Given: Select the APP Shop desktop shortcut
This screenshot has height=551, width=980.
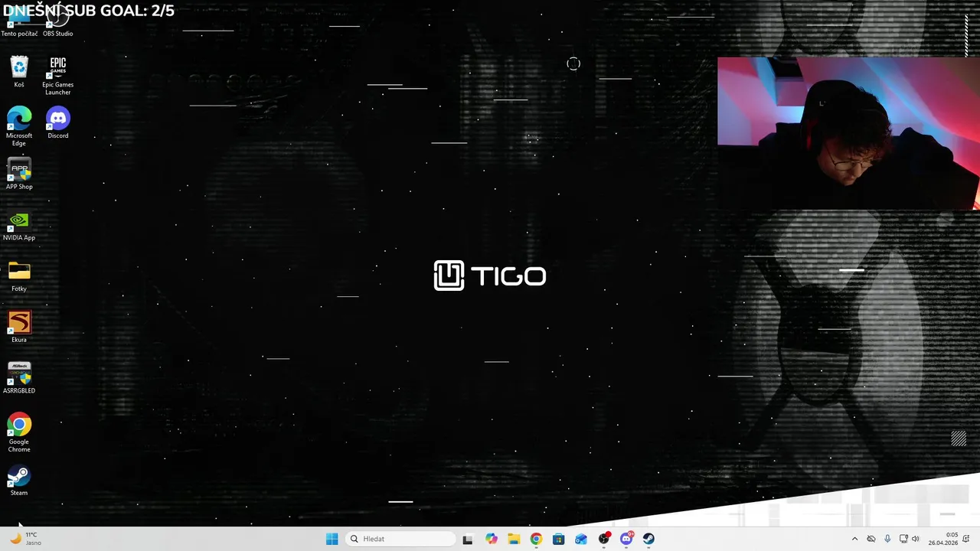Looking at the screenshot, I should click(19, 174).
